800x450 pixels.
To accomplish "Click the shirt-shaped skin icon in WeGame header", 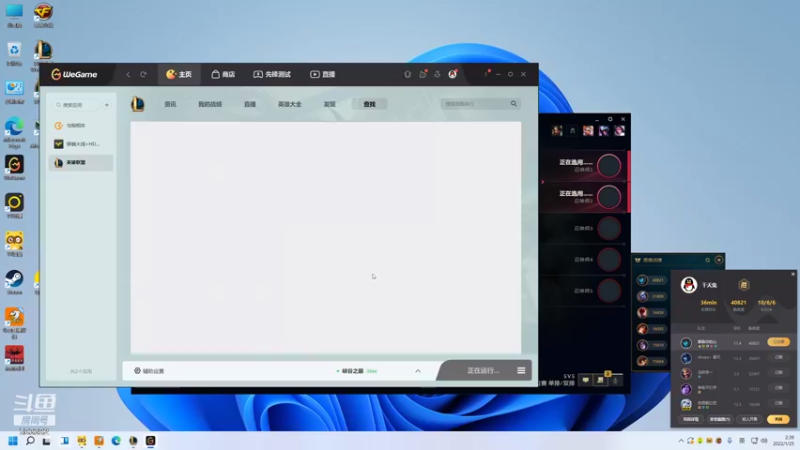I will 407,74.
